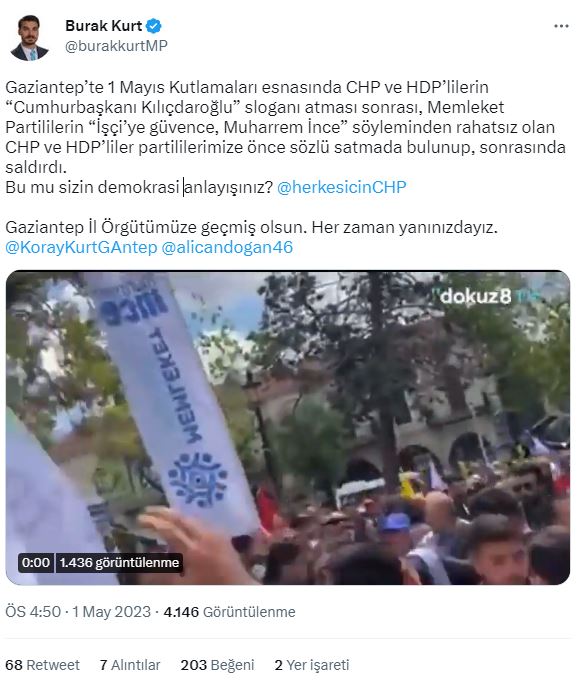Click the blue verified badge

coord(153,26)
